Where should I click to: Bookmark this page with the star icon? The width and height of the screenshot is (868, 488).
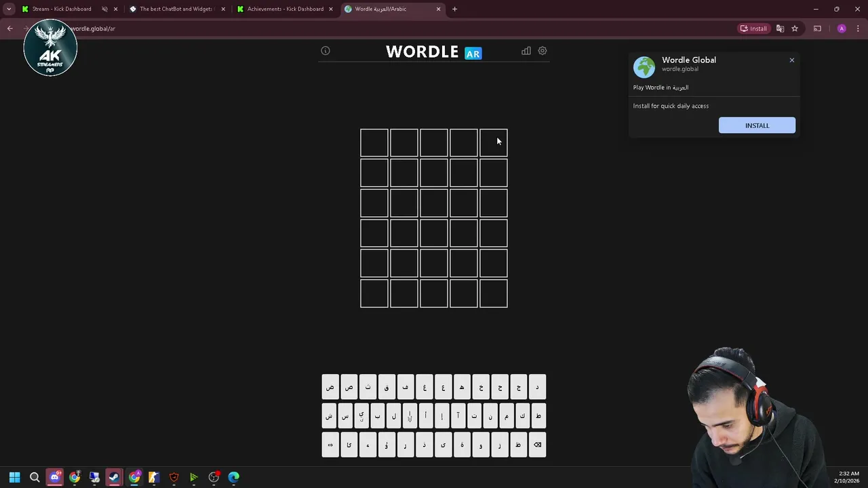pyautogui.click(x=795, y=28)
